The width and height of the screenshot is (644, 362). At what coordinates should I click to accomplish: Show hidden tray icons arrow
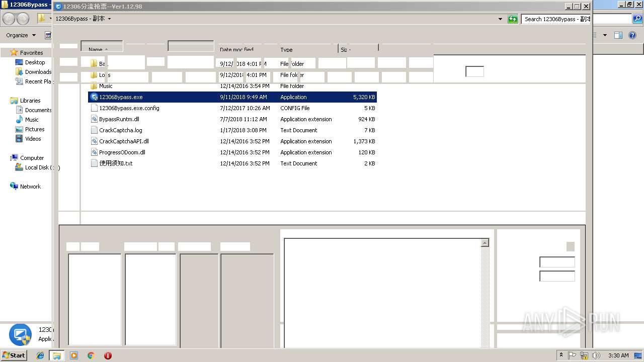click(561, 355)
